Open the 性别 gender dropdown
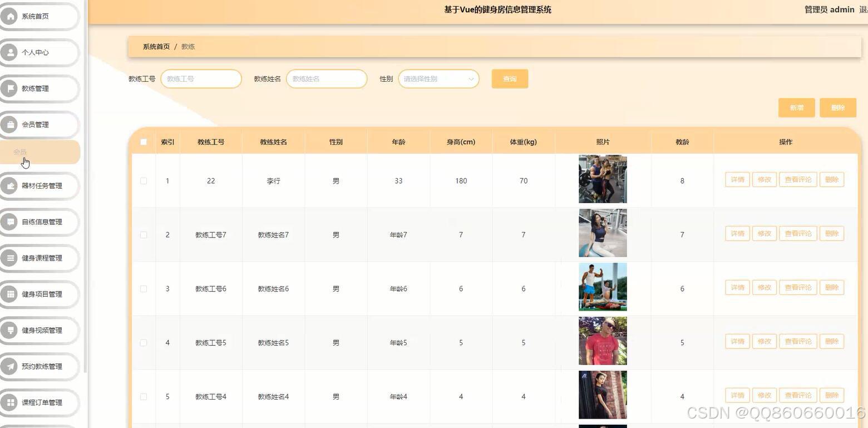Screen dimensions: 868x428 tap(438, 79)
